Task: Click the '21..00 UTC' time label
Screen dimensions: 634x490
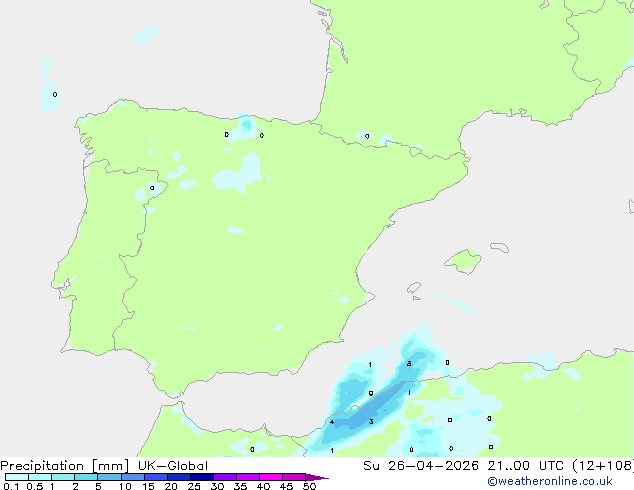Action: [x=525, y=466]
